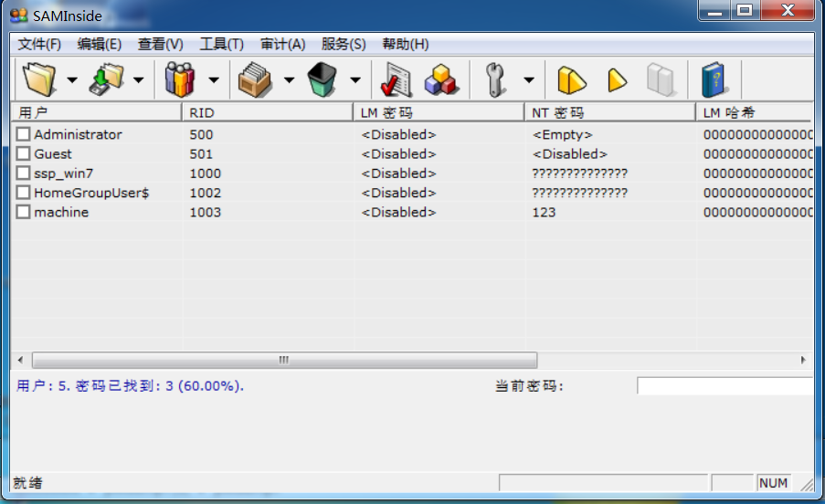Sort by the LM 密码 column header
825x504 pixels.
pos(439,112)
